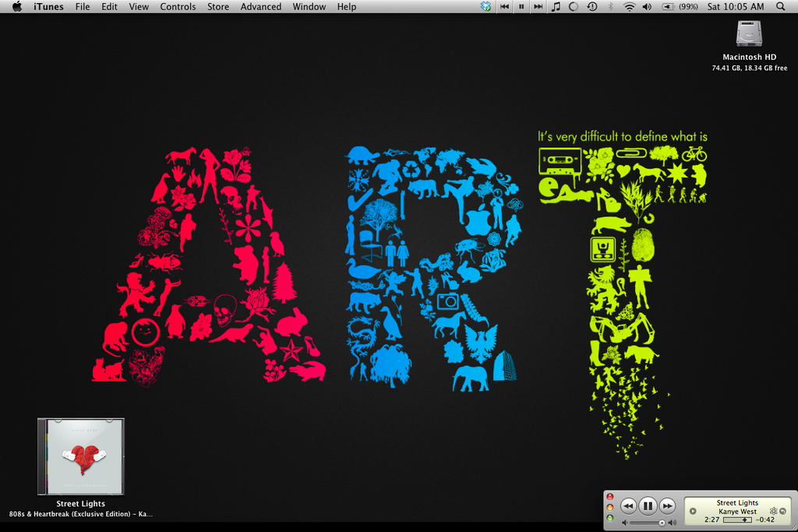Open the View menu
798x532 pixels.
tap(139, 6)
